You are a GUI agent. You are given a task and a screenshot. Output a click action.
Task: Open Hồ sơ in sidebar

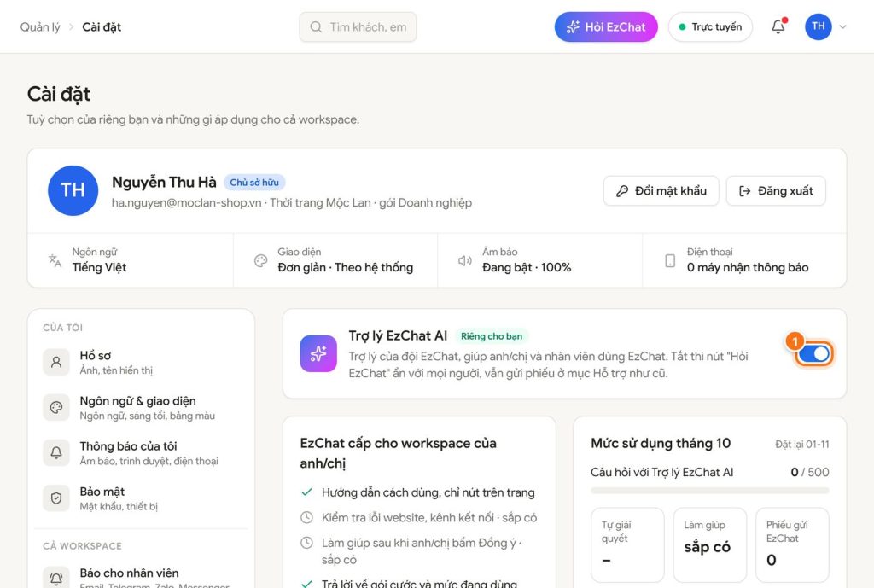[141, 363]
